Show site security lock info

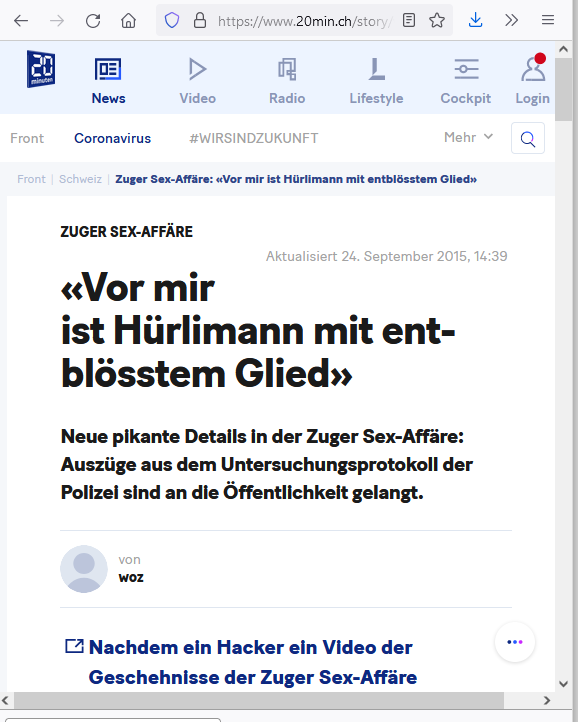pos(199,20)
